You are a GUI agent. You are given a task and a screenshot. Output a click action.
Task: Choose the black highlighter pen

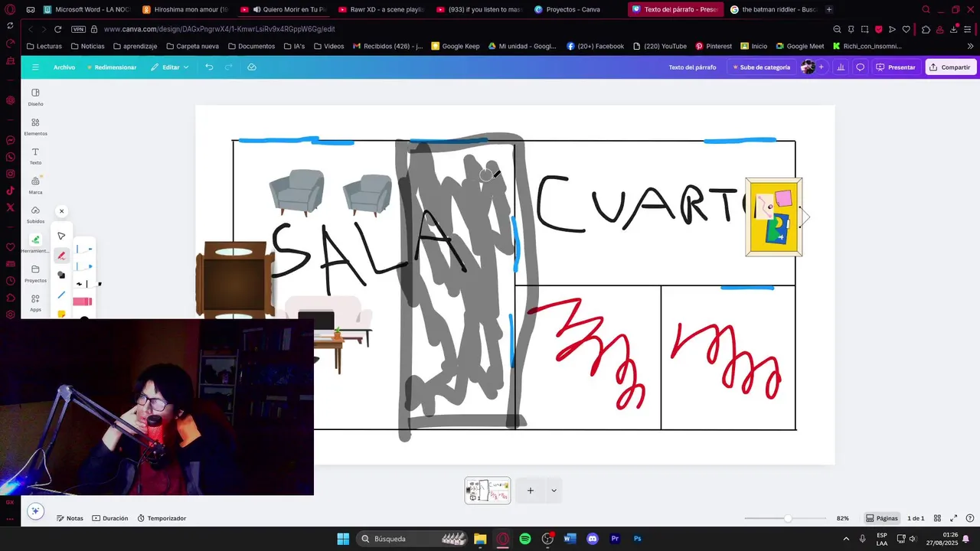tap(88, 284)
